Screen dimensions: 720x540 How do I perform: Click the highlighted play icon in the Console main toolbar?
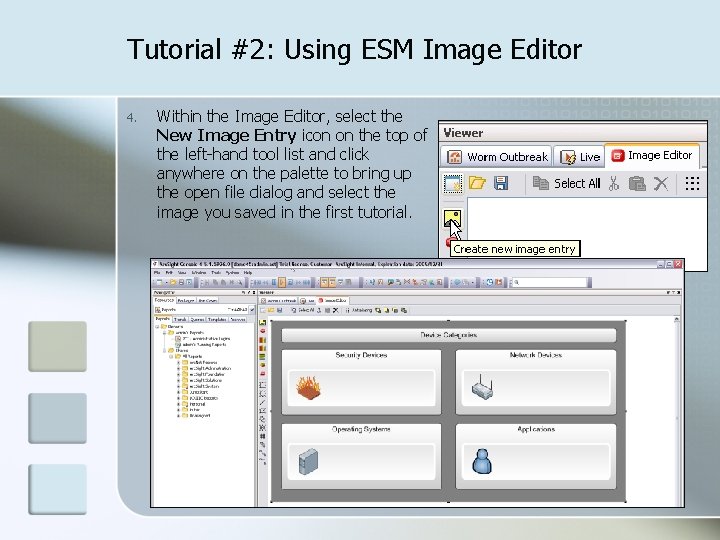(282, 282)
